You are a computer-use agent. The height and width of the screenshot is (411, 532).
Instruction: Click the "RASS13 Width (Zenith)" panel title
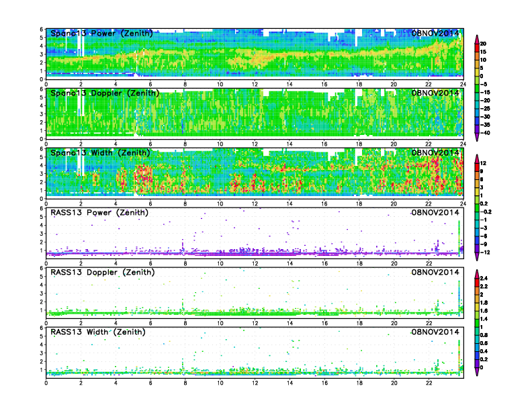pyautogui.click(x=98, y=332)
